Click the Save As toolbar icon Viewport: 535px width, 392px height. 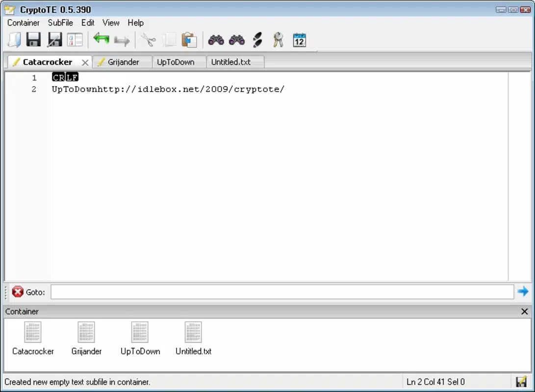click(54, 40)
